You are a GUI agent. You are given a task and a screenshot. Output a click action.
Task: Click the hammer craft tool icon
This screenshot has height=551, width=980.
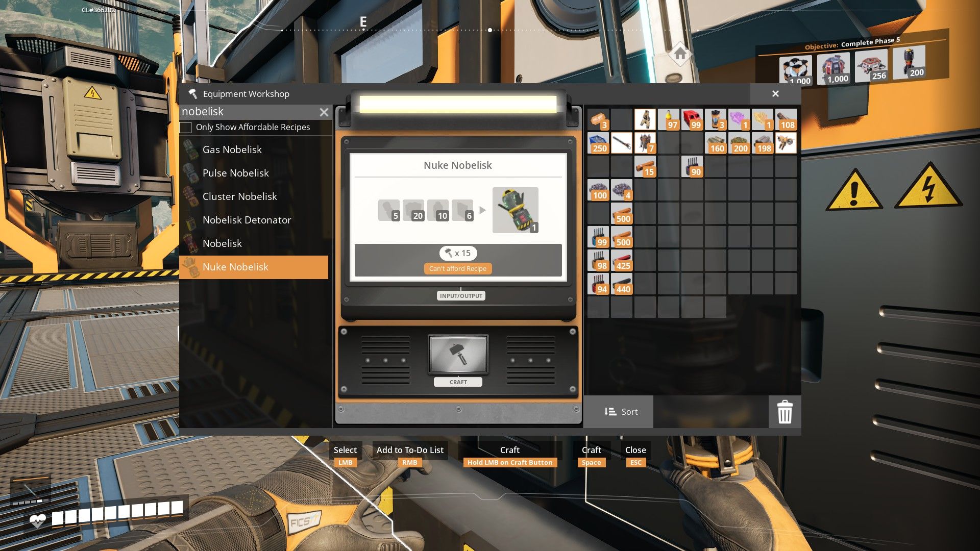coord(458,354)
